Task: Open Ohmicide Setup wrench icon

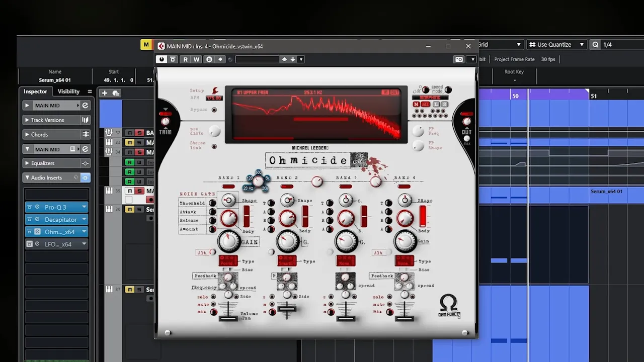Action: point(215,90)
